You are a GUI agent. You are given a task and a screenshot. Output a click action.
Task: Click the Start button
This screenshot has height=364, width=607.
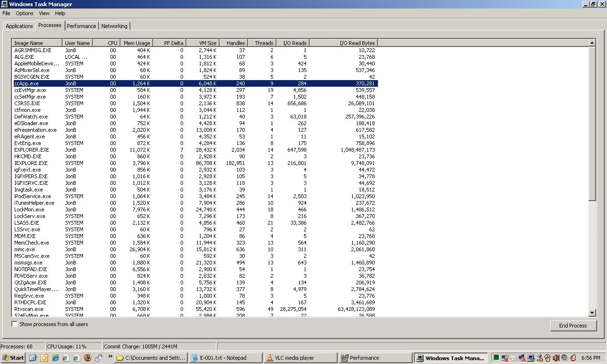(x=13, y=358)
